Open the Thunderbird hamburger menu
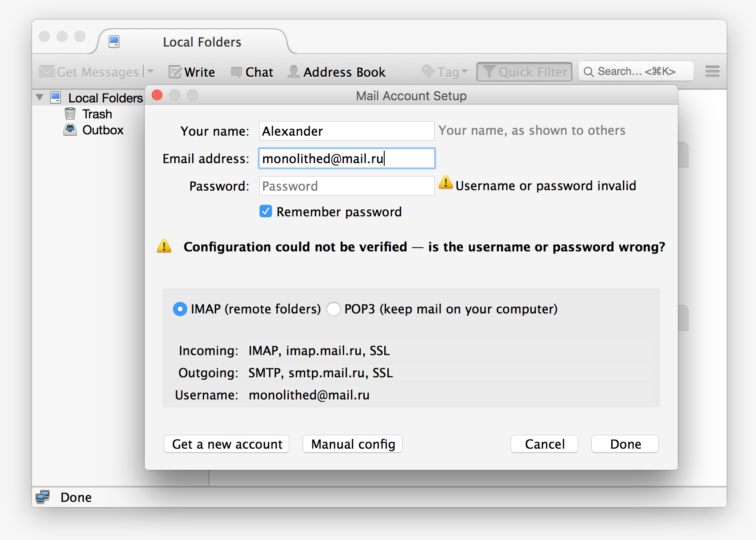Image resolution: width=756 pixels, height=540 pixels. pos(712,71)
